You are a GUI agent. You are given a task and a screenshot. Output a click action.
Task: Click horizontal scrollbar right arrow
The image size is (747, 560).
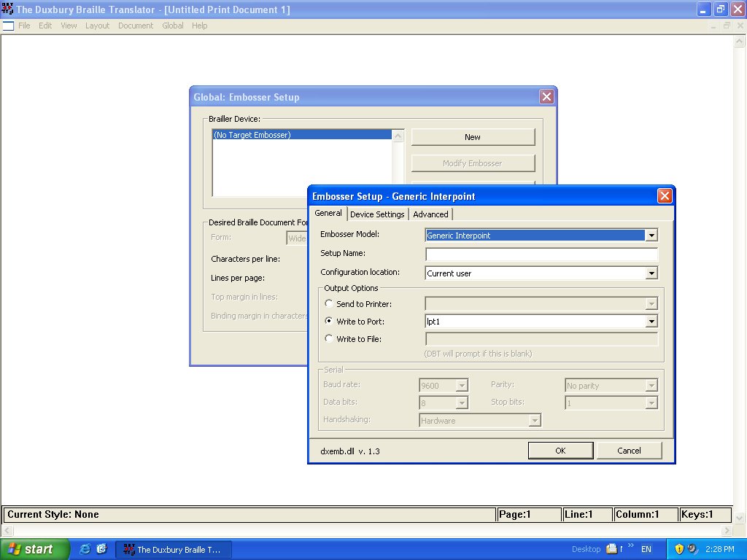point(727,530)
